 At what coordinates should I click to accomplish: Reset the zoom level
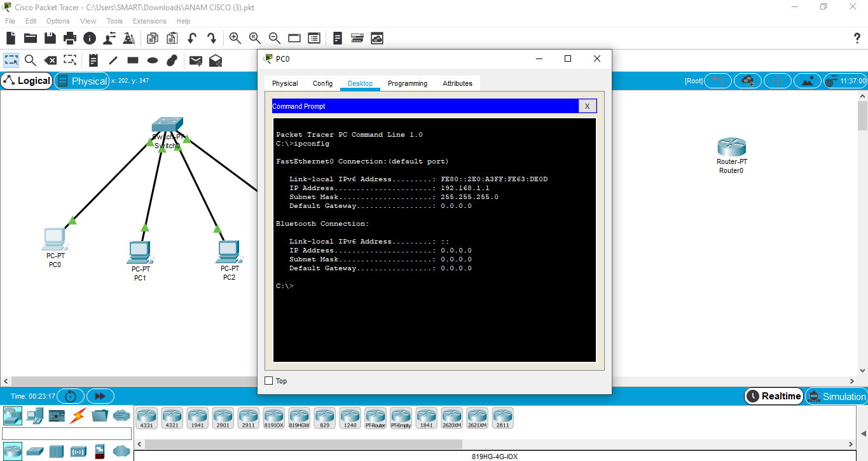255,38
